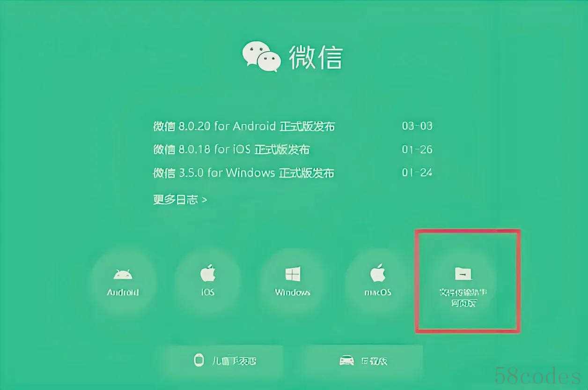Viewport: 588px width, 390px height.
Task: Click the file transfer folder icon
Action: click(463, 273)
